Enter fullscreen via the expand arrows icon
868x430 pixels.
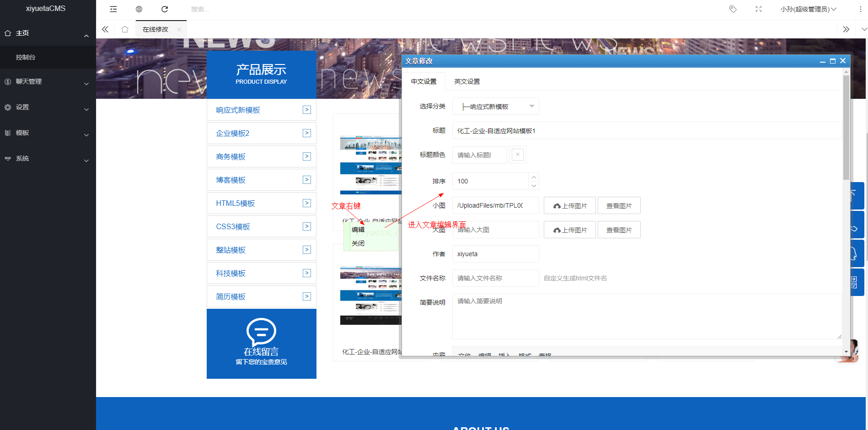tap(758, 9)
